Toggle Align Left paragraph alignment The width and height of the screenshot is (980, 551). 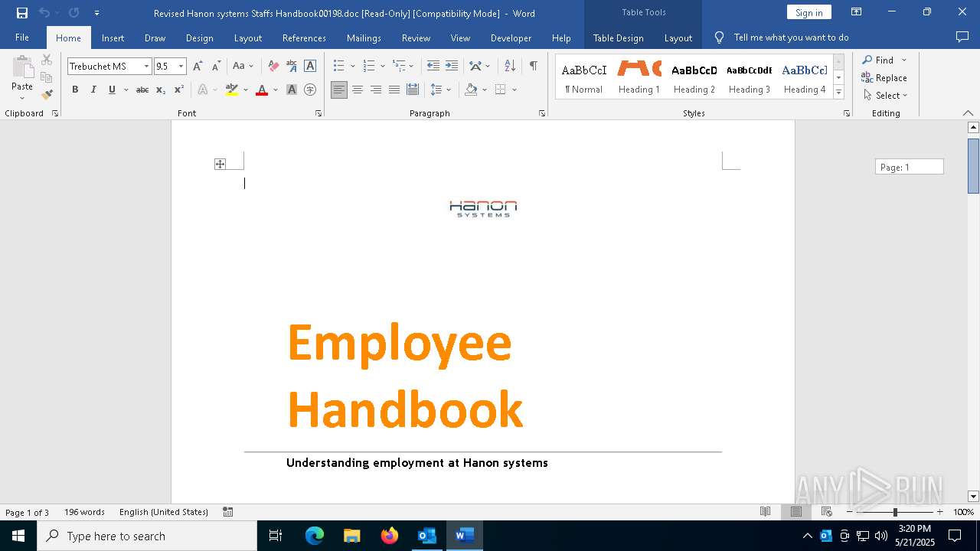[339, 90]
